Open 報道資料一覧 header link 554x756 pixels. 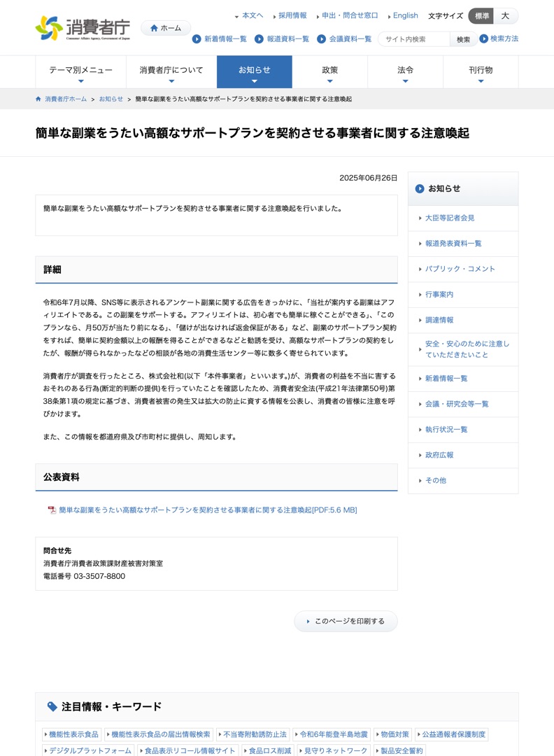click(288, 39)
